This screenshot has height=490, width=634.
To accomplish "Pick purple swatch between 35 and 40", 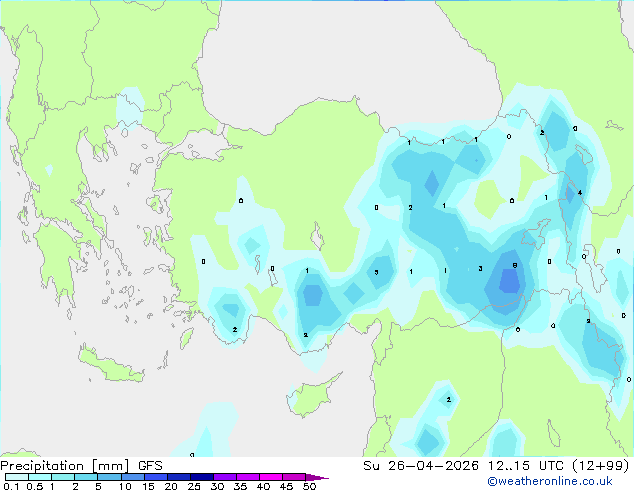I will pos(247,477).
